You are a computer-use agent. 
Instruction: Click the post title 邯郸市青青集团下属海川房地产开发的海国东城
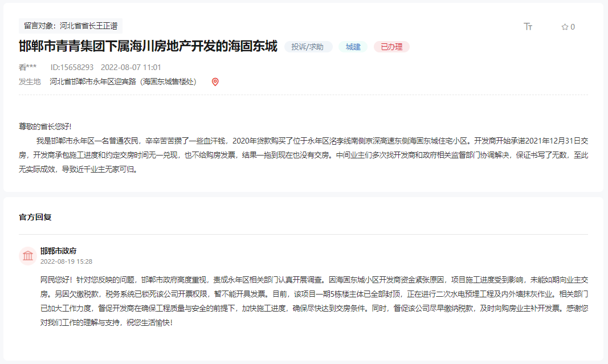tap(148, 46)
